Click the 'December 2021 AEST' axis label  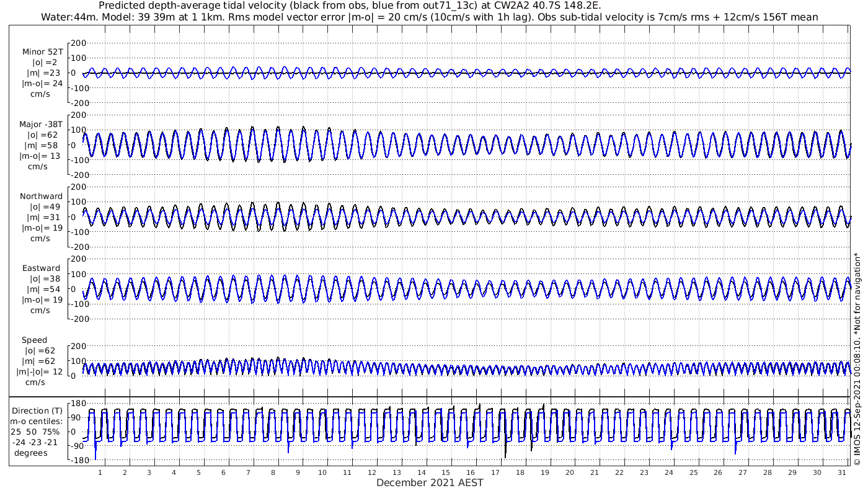430,482
